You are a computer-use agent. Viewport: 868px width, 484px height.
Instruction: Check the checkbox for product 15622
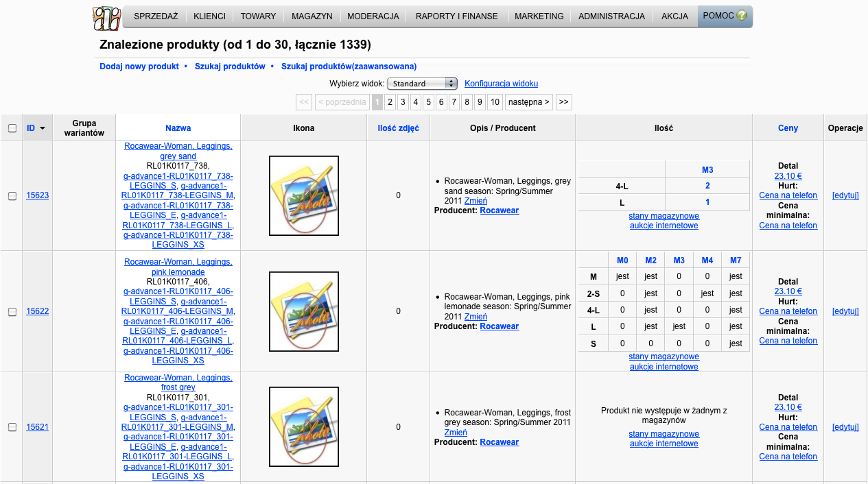click(x=12, y=312)
